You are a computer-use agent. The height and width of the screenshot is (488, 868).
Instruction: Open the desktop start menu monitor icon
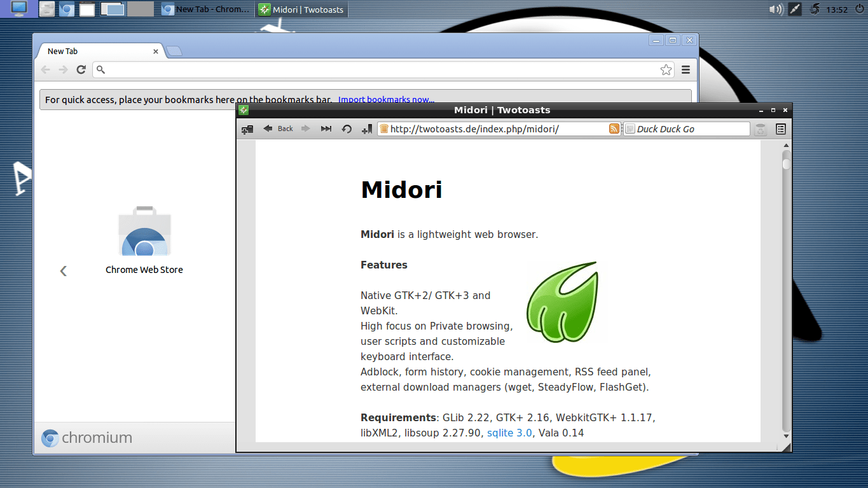pyautogui.click(x=18, y=8)
